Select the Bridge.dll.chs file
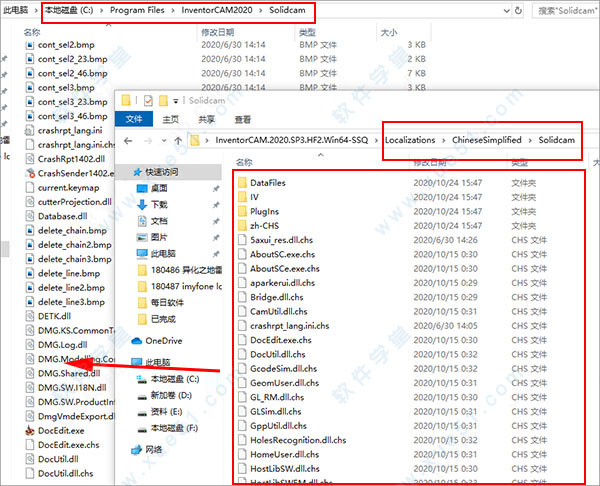This screenshot has height=486, width=600. coord(277,297)
